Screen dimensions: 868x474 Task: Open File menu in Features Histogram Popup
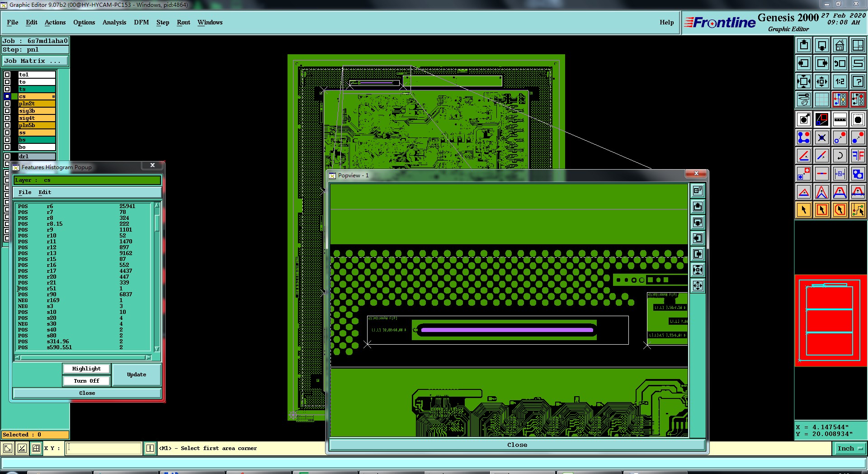point(25,192)
